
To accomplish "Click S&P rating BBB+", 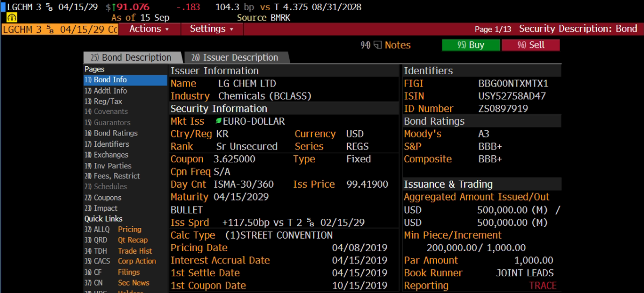I will 490,147.
